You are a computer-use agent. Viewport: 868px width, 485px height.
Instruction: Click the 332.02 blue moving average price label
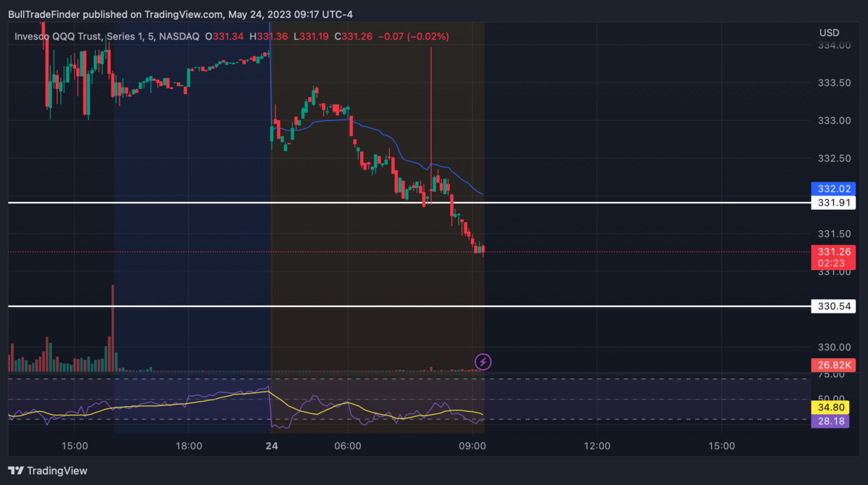(x=833, y=190)
